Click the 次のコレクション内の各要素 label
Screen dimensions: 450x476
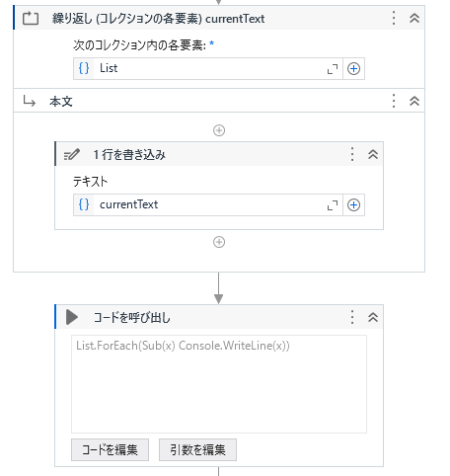[140, 45]
